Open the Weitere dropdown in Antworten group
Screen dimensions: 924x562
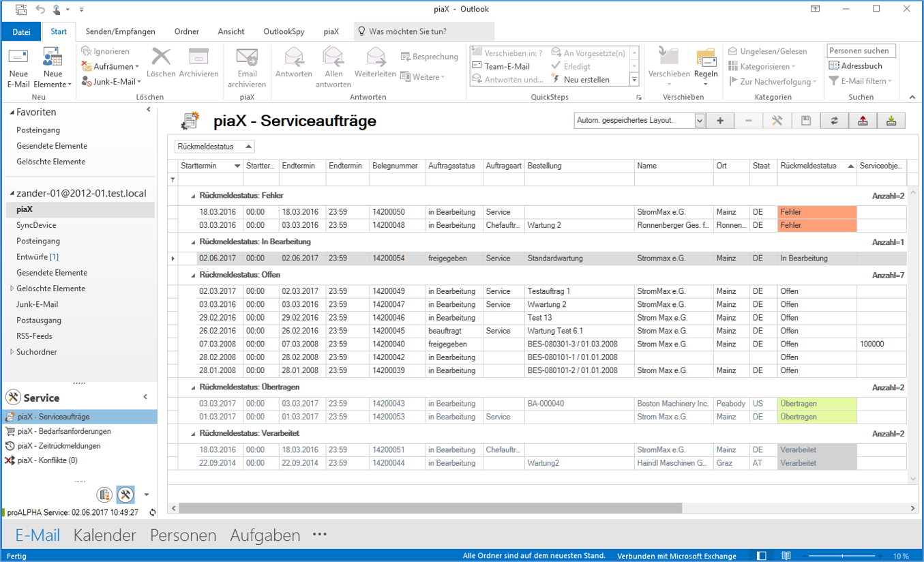click(423, 77)
